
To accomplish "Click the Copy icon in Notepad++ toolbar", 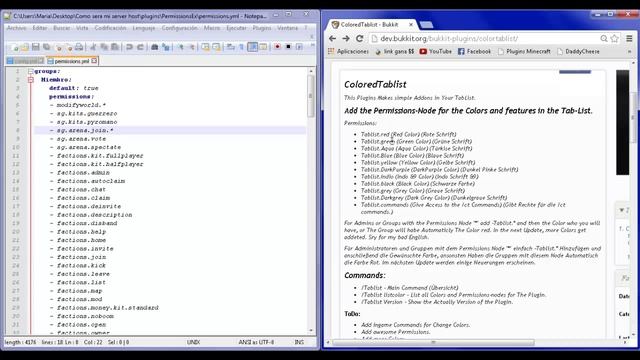I will coord(104,47).
